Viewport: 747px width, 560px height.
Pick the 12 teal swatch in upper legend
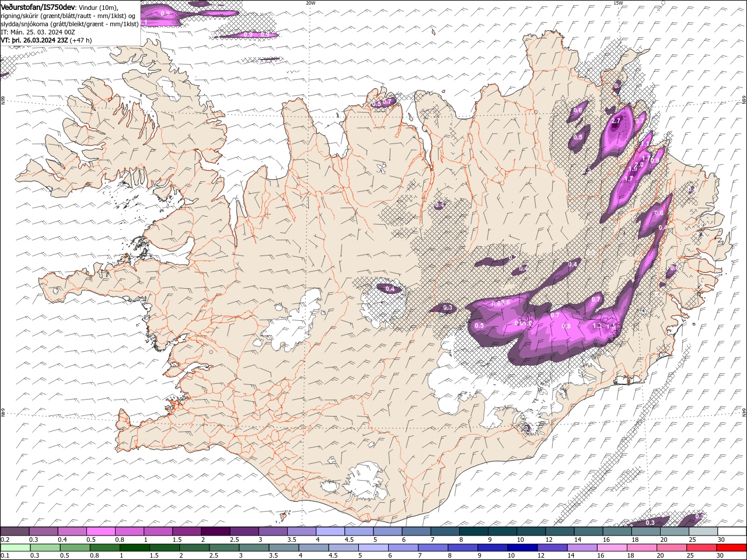(x=560, y=531)
